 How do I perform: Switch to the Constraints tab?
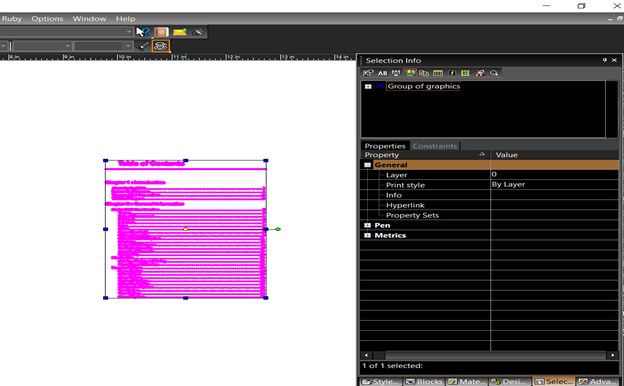(x=435, y=146)
